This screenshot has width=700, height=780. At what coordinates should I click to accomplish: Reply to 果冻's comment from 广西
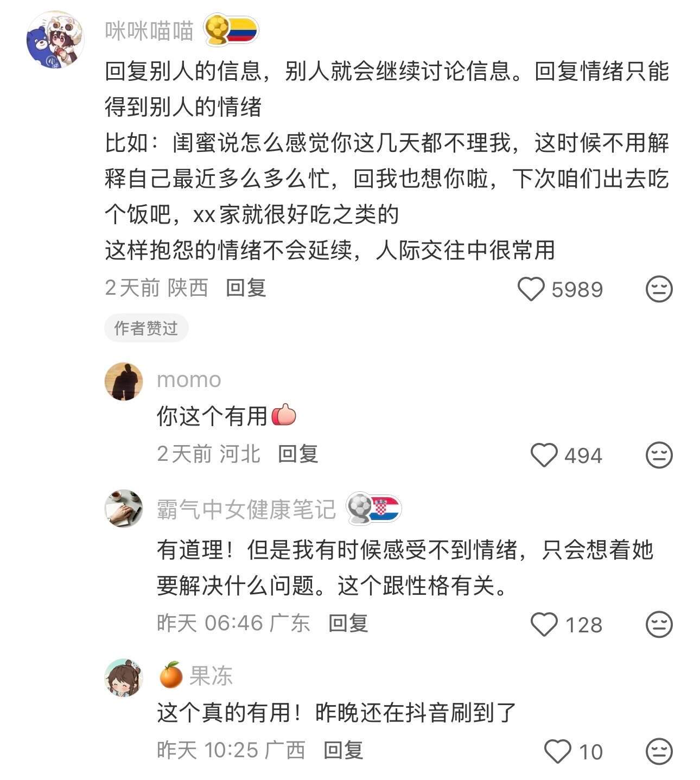pyautogui.click(x=343, y=750)
